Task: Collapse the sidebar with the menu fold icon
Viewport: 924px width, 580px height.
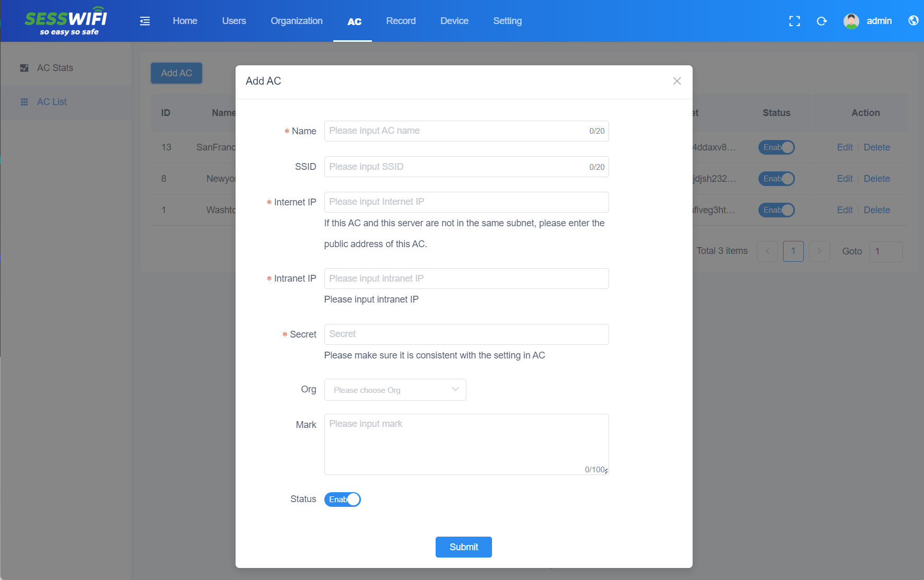Action: (x=145, y=21)
